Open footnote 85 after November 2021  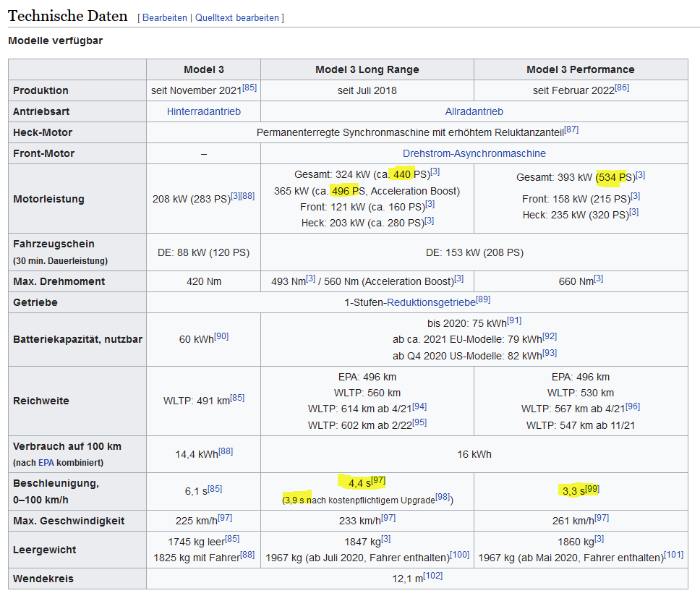pyautogui.click(x=249, y=88)
